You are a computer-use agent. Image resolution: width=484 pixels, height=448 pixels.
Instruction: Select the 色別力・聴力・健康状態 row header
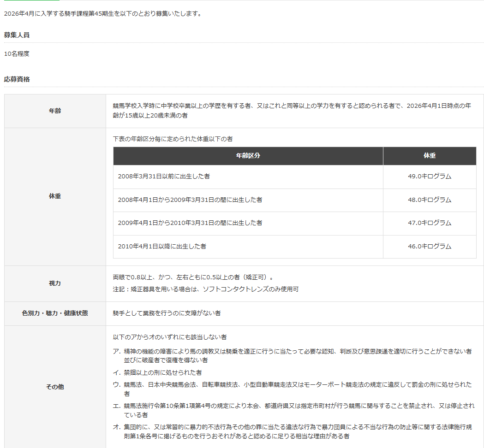click(x=55, y=313)
